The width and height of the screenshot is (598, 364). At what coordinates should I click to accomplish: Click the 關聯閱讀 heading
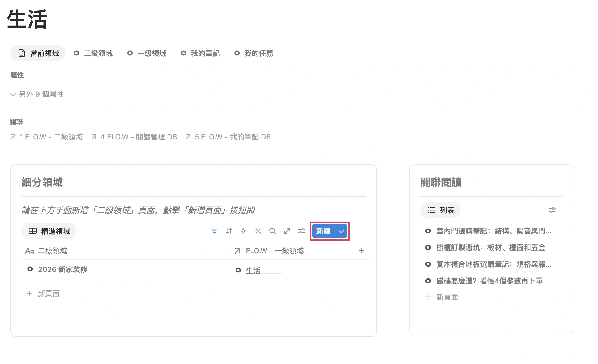pyautogui.click(x=441, y=182)
